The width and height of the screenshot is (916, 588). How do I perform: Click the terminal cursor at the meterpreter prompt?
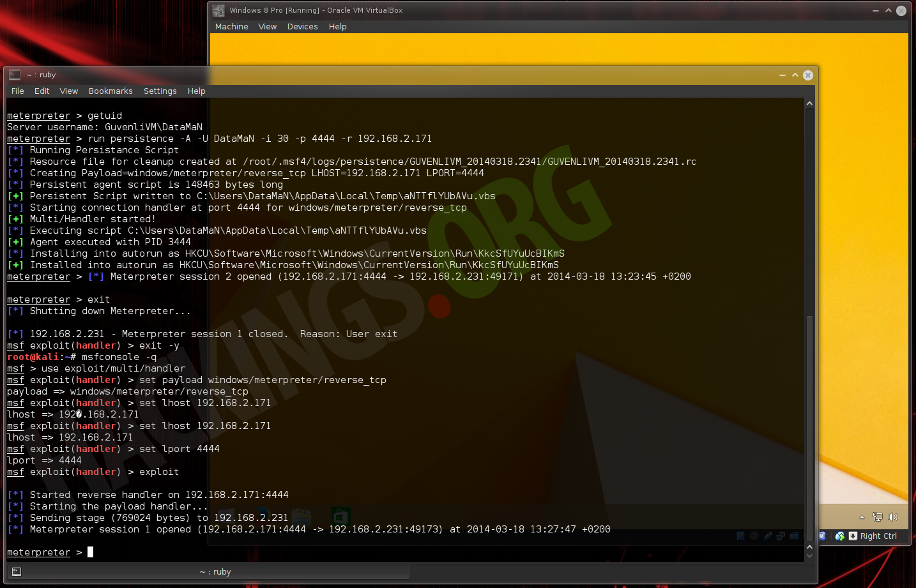coord(90,552)
